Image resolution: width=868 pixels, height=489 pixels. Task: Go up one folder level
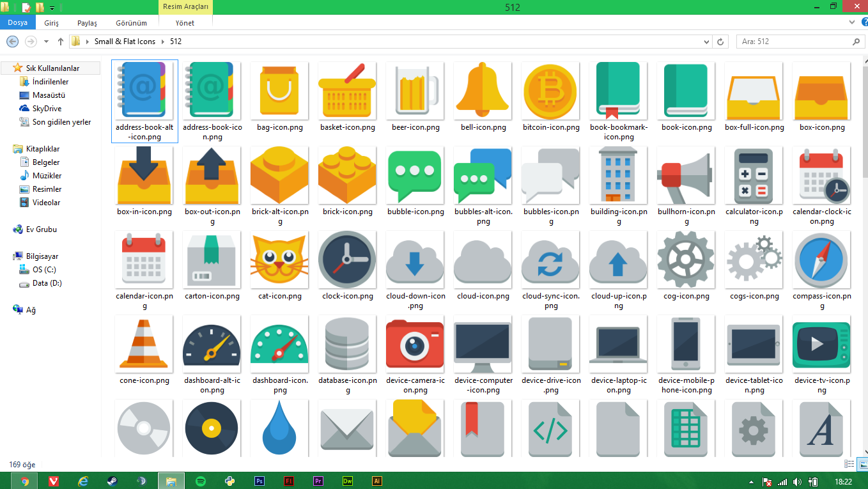pyautogui.click(x=61, y=42)
